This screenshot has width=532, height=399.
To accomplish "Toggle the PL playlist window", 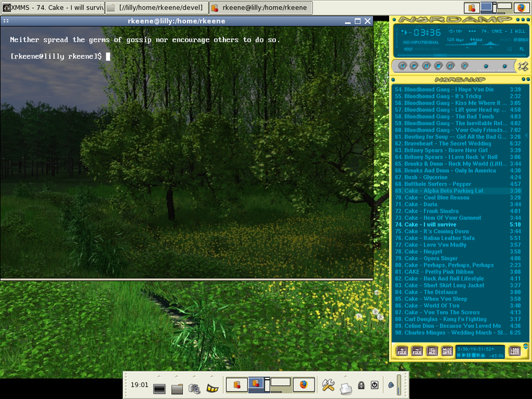I will pos(522,49).
